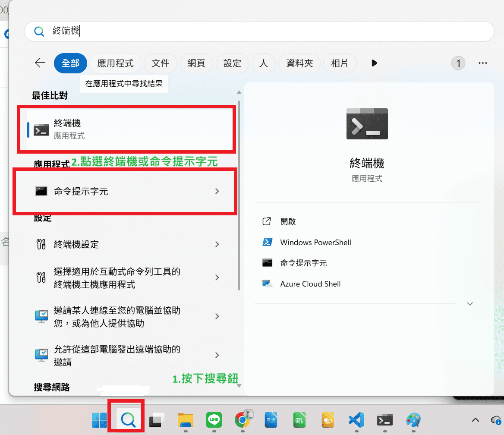504x435 pixels.
Task: Show more filter tabs with play arrow
Action: pos(374,63)
